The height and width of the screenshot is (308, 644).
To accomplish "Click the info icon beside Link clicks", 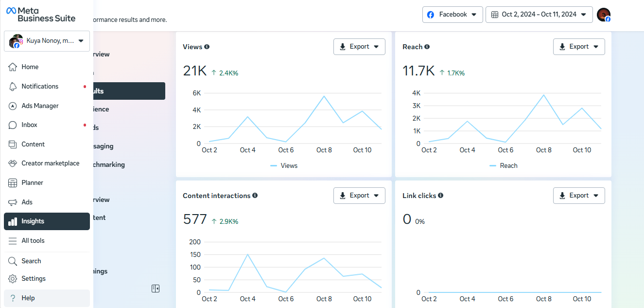I will point(440,196).
